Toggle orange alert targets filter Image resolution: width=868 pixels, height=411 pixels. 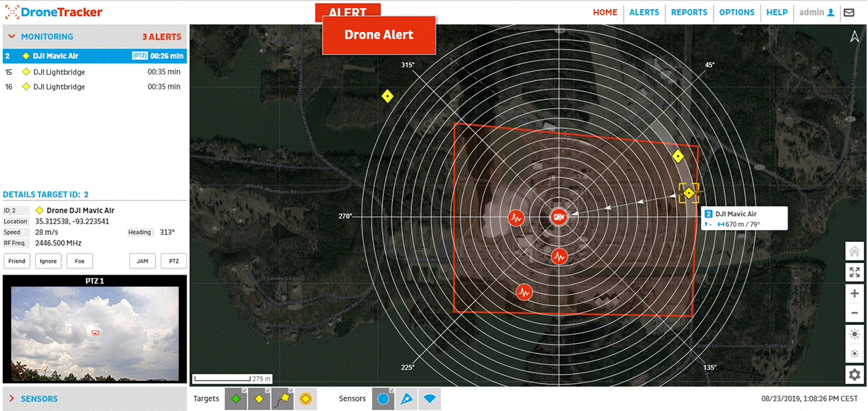point(305,398)
